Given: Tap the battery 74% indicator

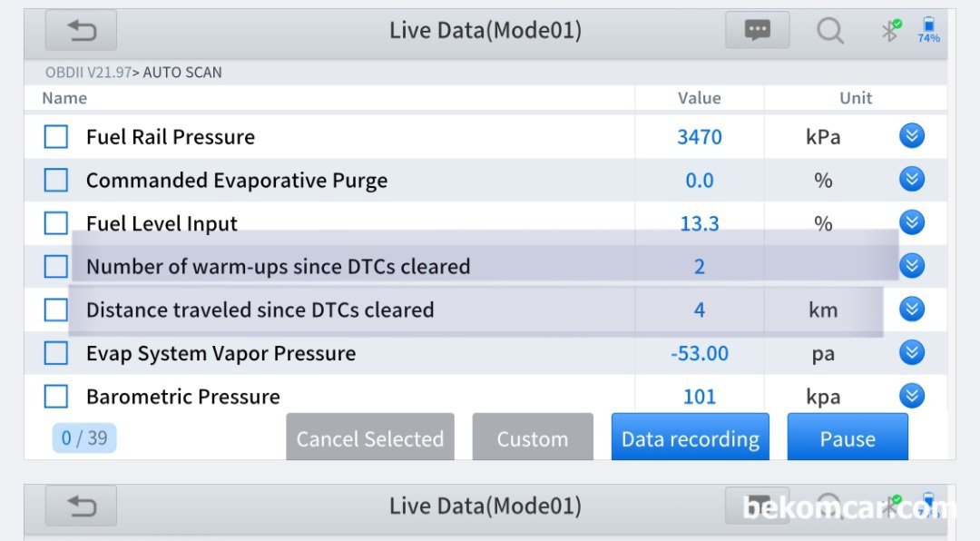Looking at the screenshot, I should (929, 30).
